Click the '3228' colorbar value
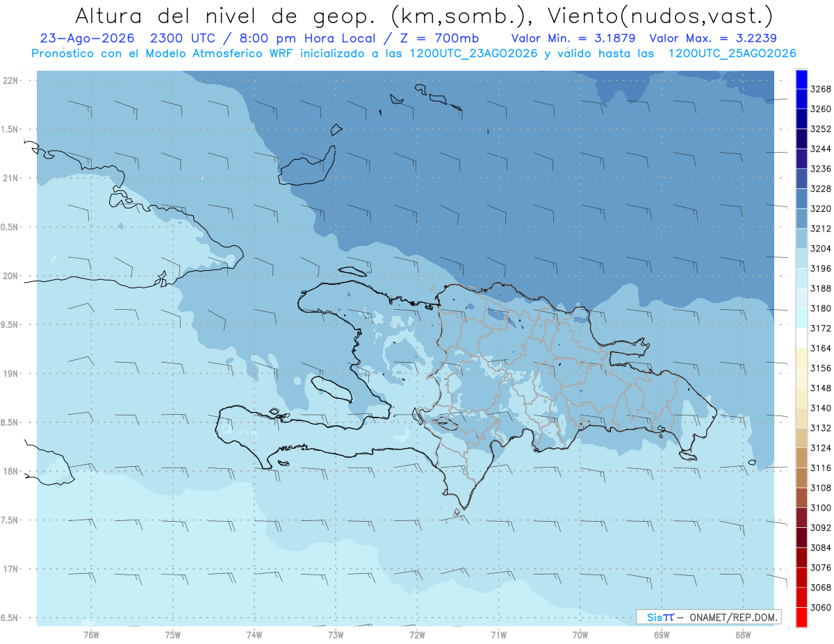 (821, 189)
